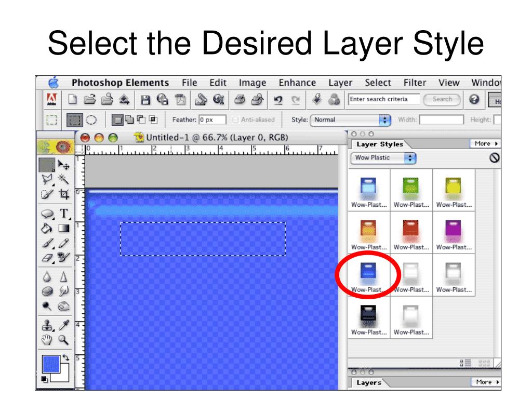Open the Edit menu
The width and height of the screenshot is (532, 399).
pyautogui.click(x=218, y=83)
